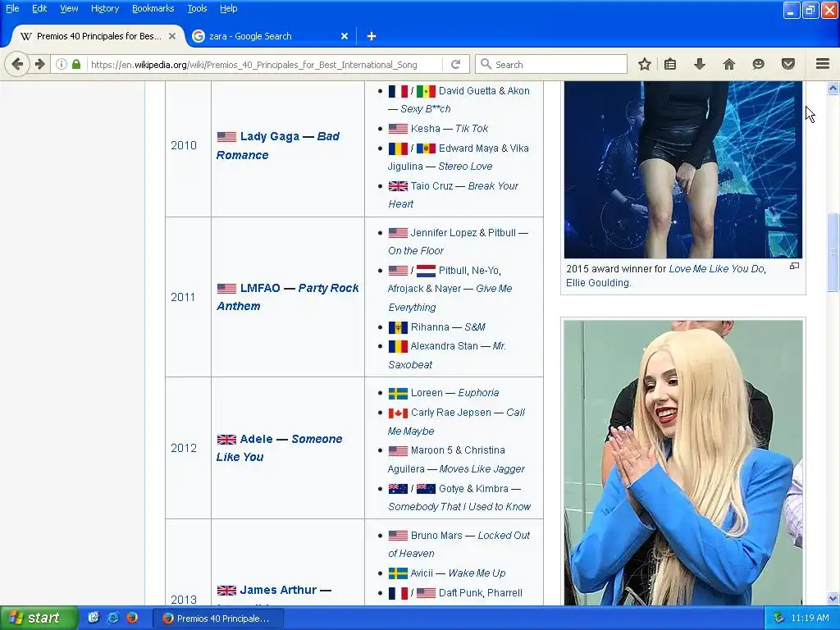Launch Internet Explorer from quick launch

(x=113, y=618)
